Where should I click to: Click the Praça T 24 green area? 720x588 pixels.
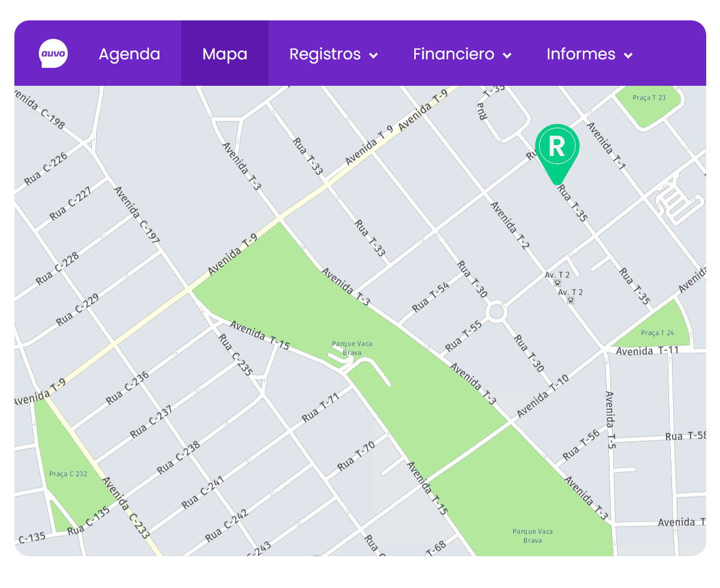click(x=657, y=329)
